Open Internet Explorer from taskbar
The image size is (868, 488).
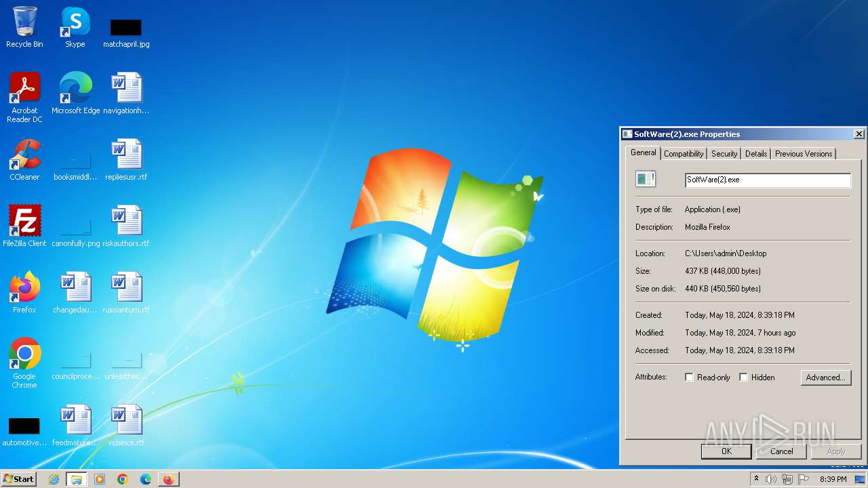(54, 479)
